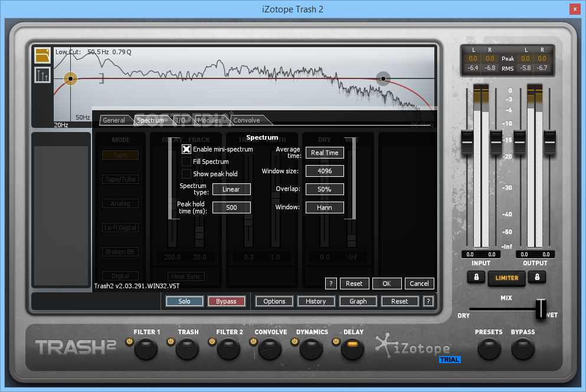This screenshot has width=586, height=392.
Task: Toggle Filter 1 module power button
Action: 129,341
